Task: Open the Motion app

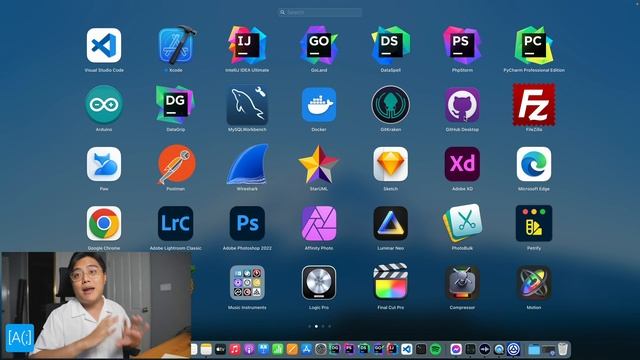Action: [x=534, y=282]
